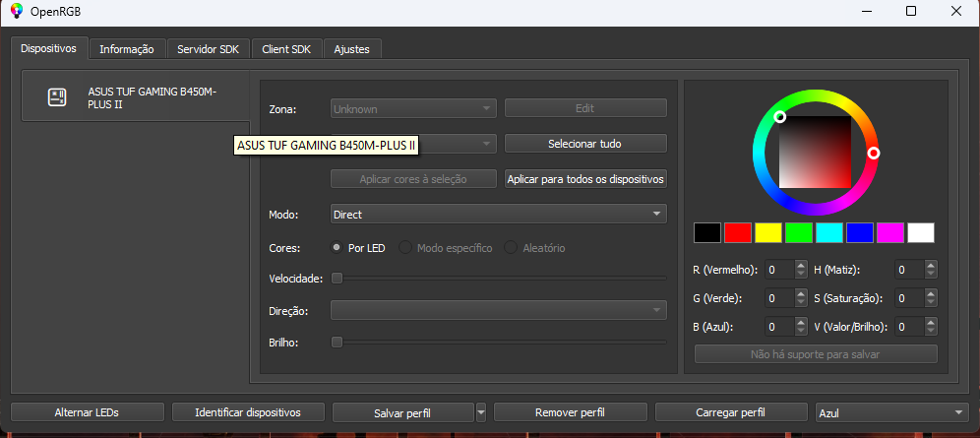Increase the V (Valor/Brilho) value with up arrow
980x438 pixels.
click(x=931, y=322)
